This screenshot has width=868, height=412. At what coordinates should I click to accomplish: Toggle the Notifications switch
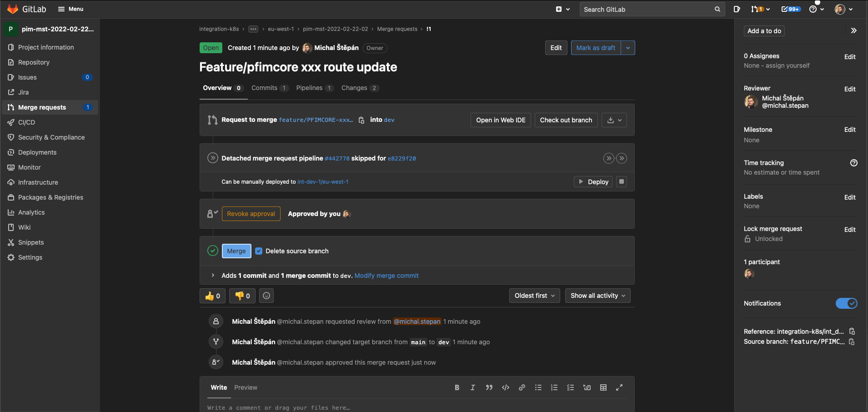847,303
